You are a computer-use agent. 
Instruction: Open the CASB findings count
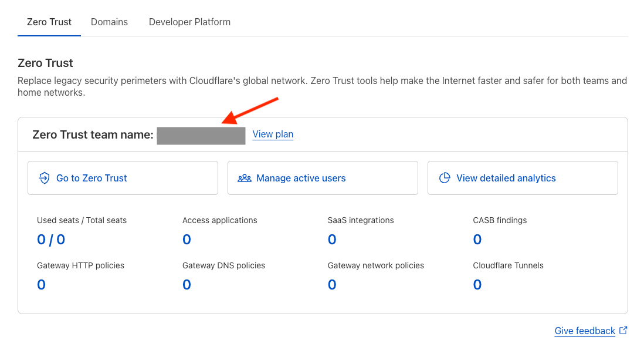coord(477,240)
